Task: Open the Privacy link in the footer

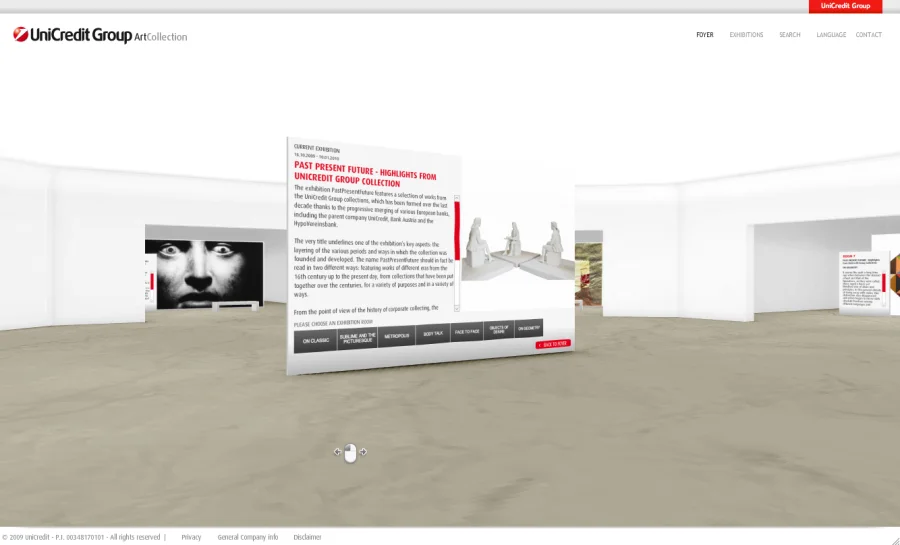Action: pyautogui.click(x=191, y=537)
